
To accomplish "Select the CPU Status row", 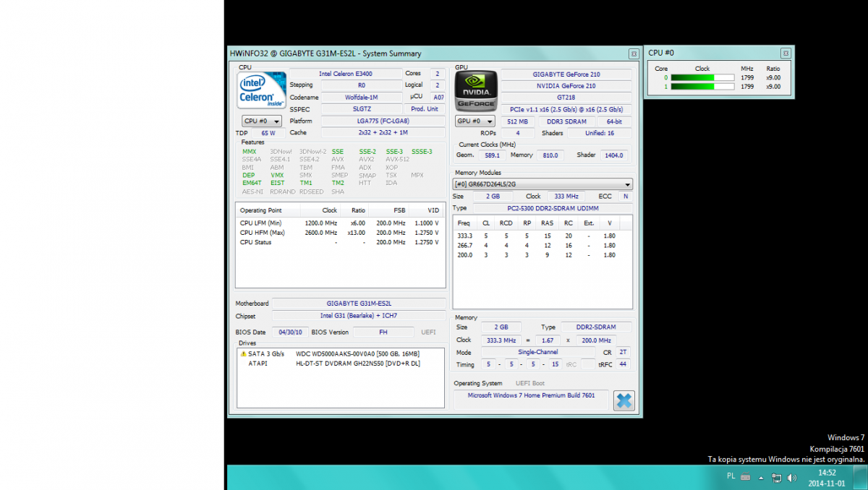I will [341, 242].
